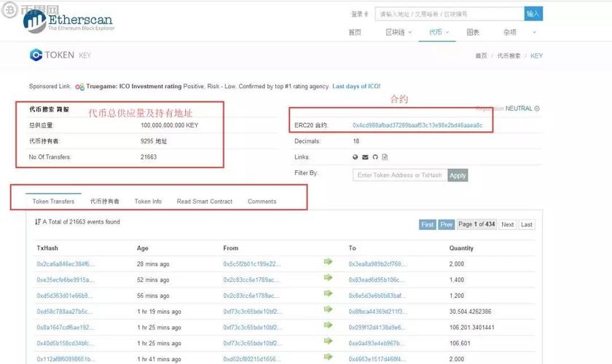Open To address 0xe0af93e4eb967b...
Image resolution: width=612 pixels, height=364 pixels.
point(376,344)
